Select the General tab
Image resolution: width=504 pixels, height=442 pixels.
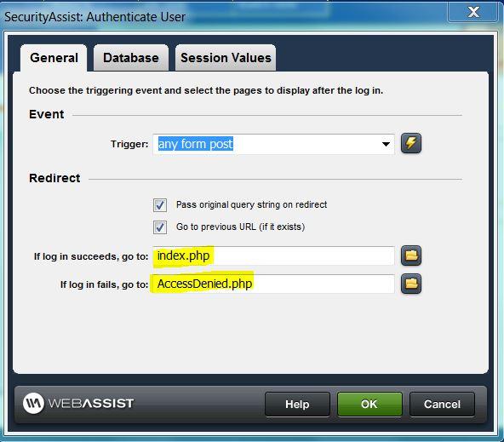pyautogui.click(x=54, y=58)
